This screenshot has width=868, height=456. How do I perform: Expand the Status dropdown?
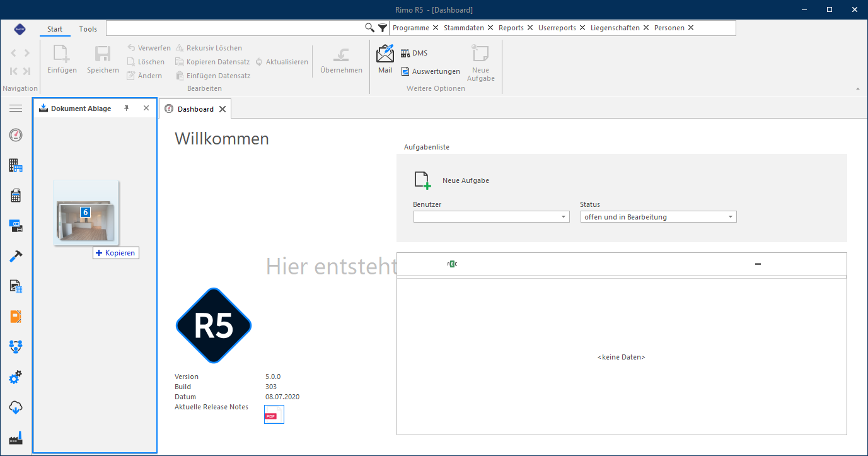coord(731,217)
